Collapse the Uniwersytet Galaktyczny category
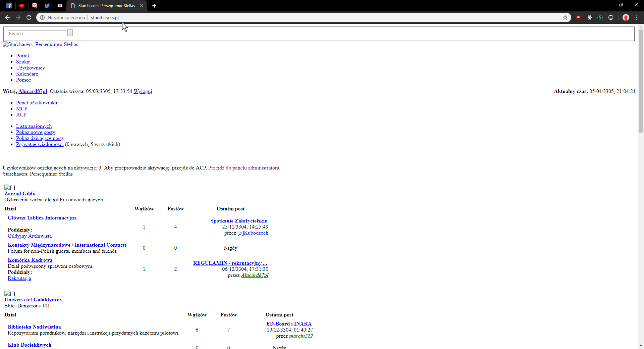This screenshot has width=644, height=349. [10, 294]
